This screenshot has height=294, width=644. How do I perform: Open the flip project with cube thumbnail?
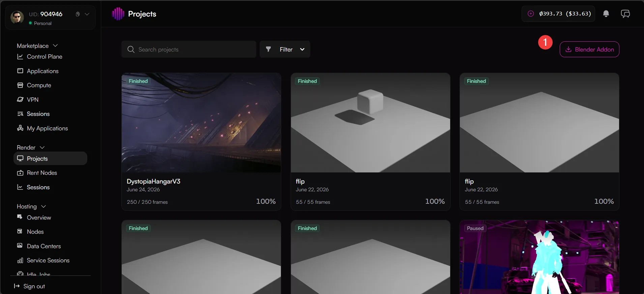click(371, 123)
